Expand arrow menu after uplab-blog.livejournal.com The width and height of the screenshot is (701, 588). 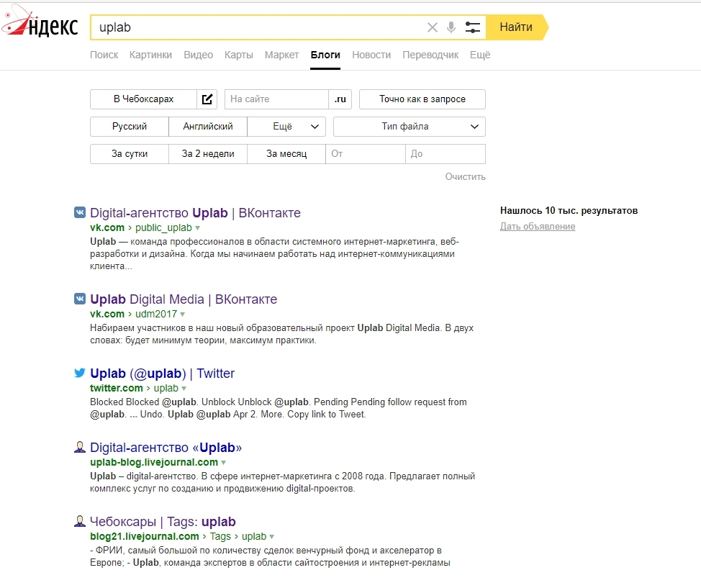(x=224, y=463)
